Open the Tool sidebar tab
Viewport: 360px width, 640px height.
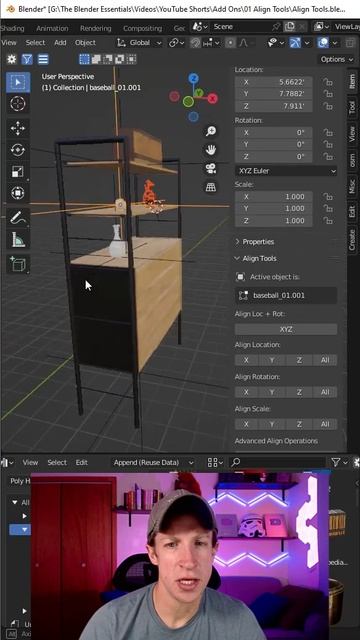coord(352,107)
